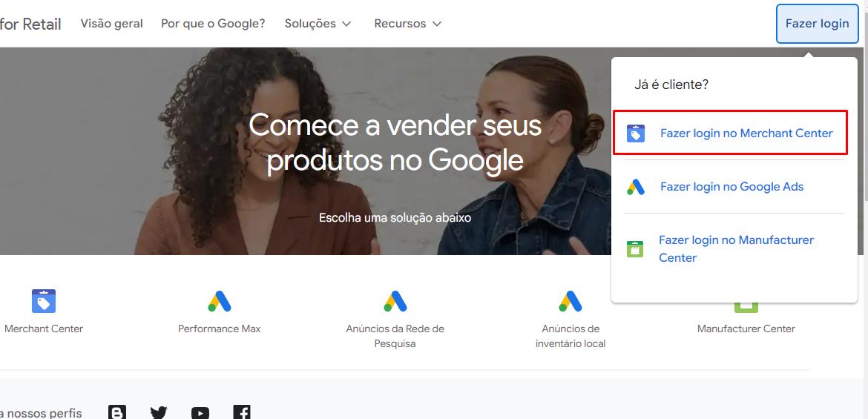Open the Visão geral nav item
The width and height of the screenshot is (868, 419).
pos(112,24)
